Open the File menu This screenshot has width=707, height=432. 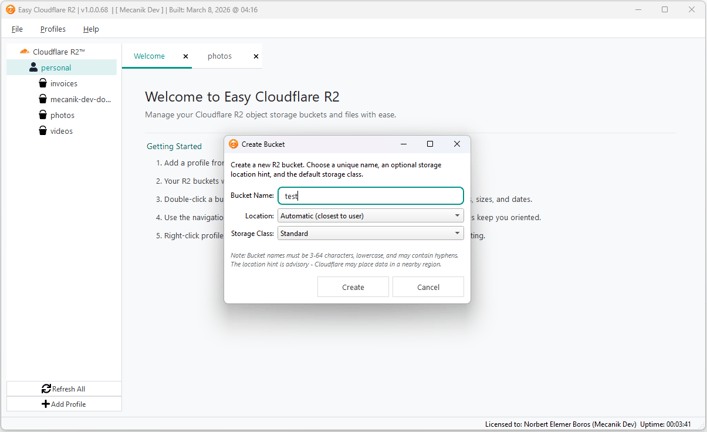17,29
